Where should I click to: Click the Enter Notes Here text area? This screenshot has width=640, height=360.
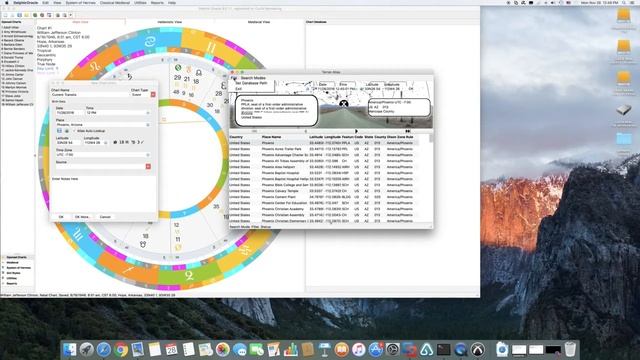tap(103, 194)
